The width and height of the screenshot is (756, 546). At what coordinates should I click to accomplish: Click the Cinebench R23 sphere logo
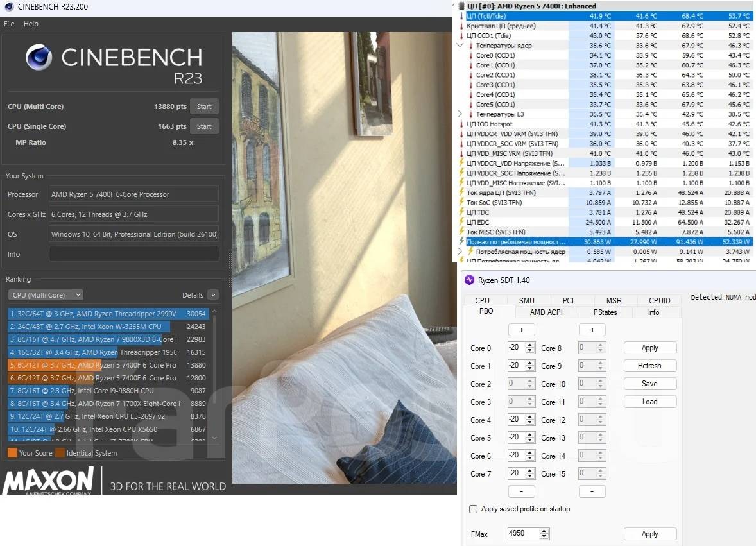tap(39, 57)
